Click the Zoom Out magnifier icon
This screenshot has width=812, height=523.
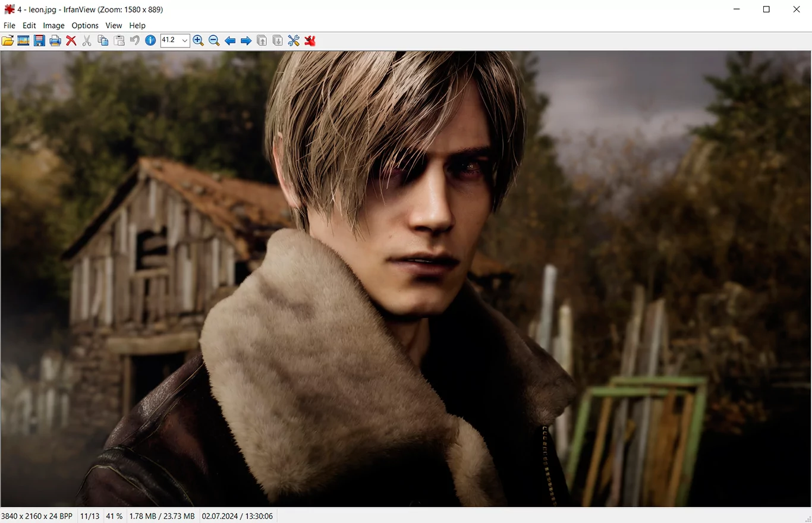point(214,40)
